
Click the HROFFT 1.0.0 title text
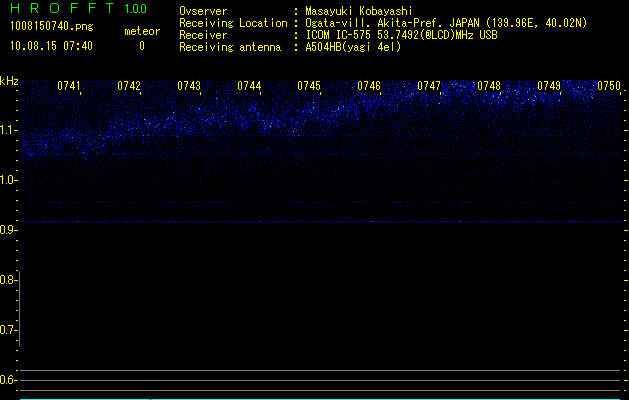[x=78, y=8]
